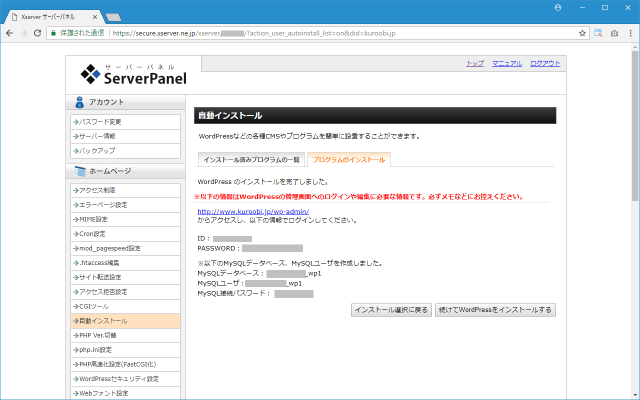The height and width of the screenshot is (400, 640).
Task: Bookmark this page with the star icon
Action: (x=583, y=32)
